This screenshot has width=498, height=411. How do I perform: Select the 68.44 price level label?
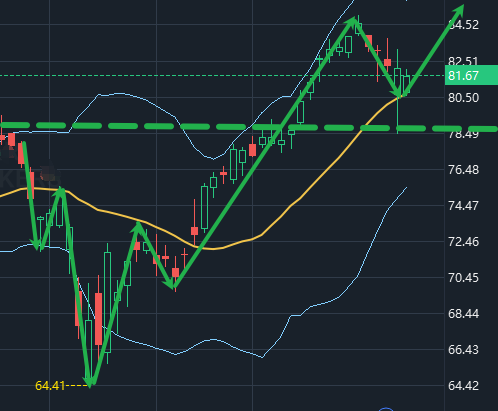point(463,314)
